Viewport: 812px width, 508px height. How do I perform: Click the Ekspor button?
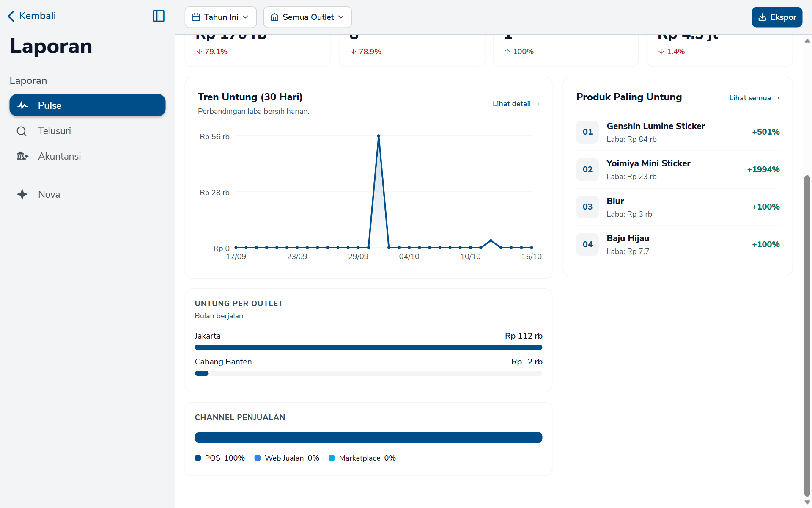coord(777,17)
